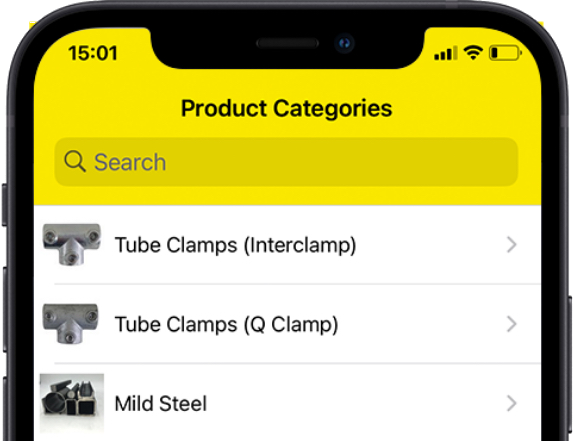Select the Tube Clamps (Q Clamp) label

(226, 325)
